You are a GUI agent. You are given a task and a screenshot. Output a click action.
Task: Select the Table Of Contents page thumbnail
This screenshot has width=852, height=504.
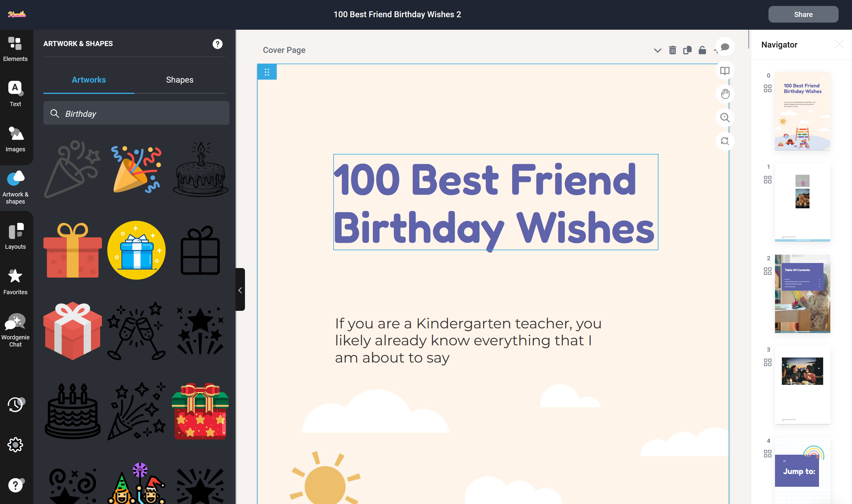coord(802,294)
